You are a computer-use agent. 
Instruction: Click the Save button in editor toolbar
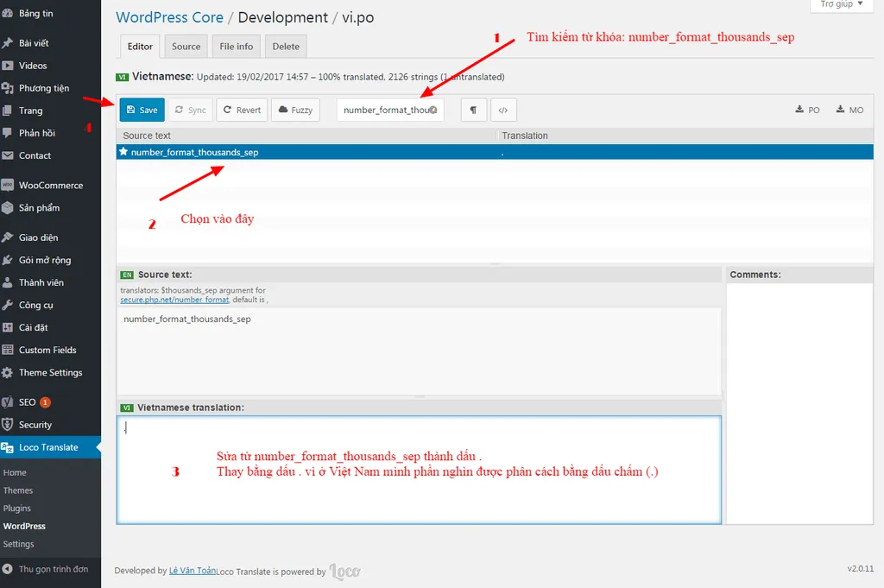(142, 110)
